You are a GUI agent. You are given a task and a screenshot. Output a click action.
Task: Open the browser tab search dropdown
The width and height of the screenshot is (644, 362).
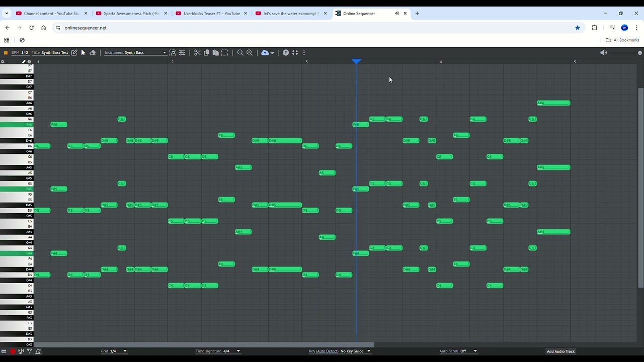(x=7, y=14)
